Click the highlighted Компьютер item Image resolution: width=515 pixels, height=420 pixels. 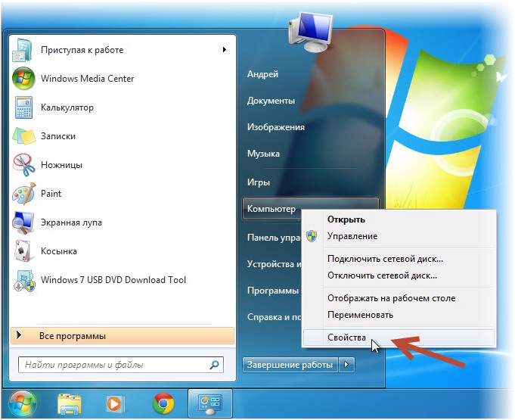coord(271,209)
